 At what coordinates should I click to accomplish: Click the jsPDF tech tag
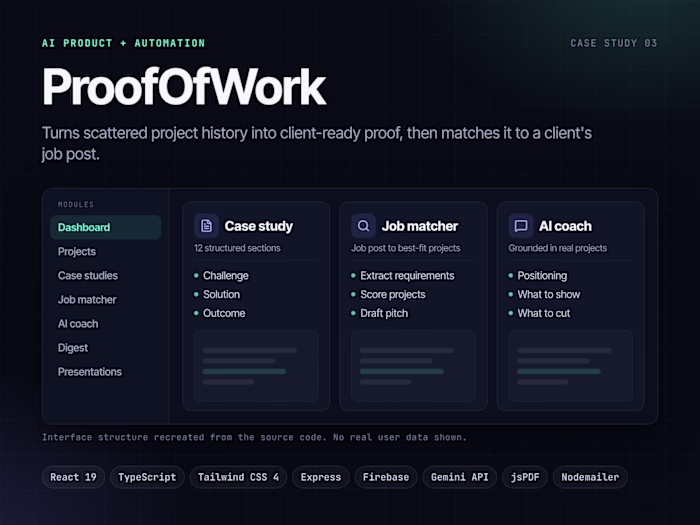[525, 477]
